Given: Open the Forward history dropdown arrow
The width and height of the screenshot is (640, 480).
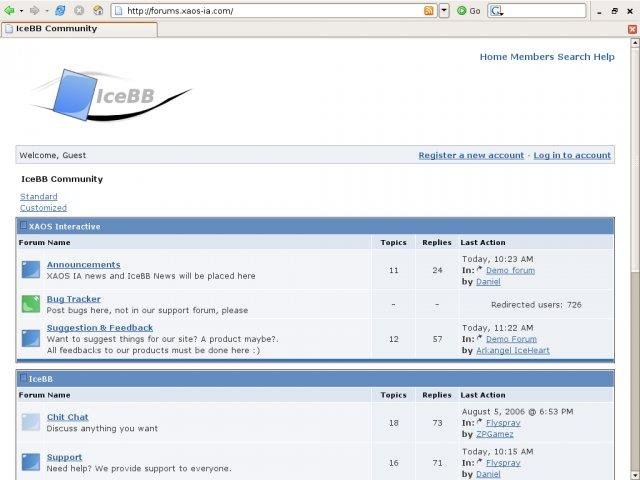Looking at the screenshot, I should pyautogui.click(x=46, y=11).
